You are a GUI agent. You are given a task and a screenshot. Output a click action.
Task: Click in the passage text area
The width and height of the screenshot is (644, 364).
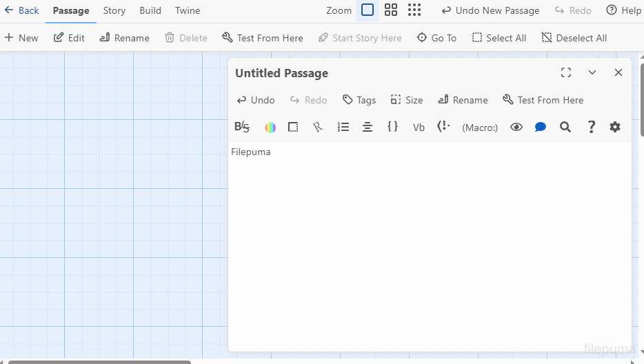[x=429, y=241]
